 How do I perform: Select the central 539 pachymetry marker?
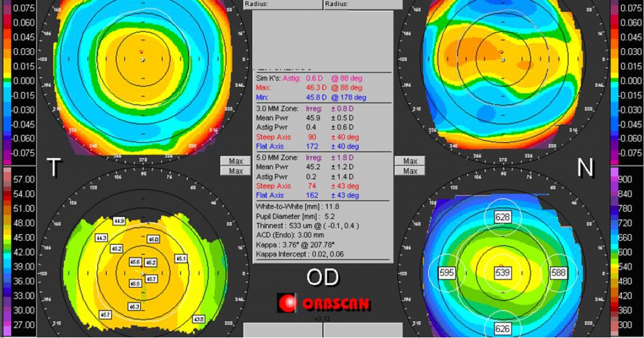503,273
